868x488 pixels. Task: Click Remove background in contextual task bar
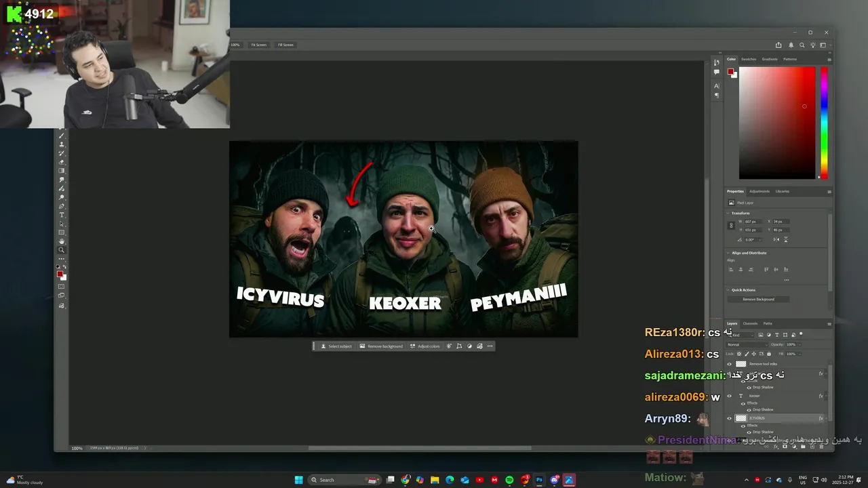(381, 346)
